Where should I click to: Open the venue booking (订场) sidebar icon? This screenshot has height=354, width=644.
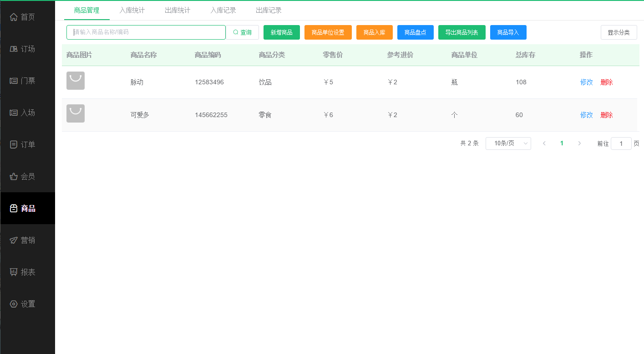(x=14, y=49)
